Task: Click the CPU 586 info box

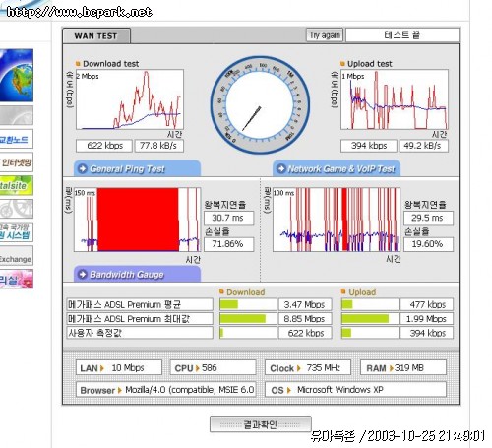Action: pyautogui.click(x=213, y=367)
